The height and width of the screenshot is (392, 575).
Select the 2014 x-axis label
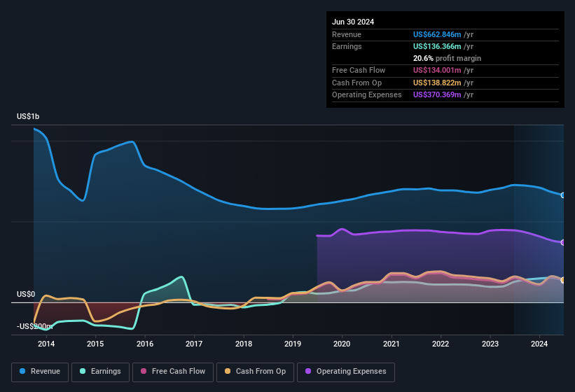pyautogui.click(x=46, y=344)
